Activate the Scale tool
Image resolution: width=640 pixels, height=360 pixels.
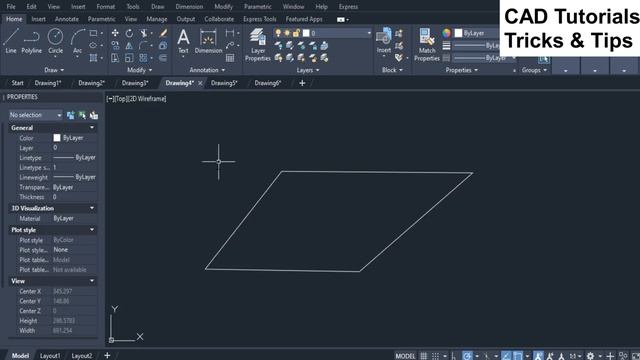[129, 58]
